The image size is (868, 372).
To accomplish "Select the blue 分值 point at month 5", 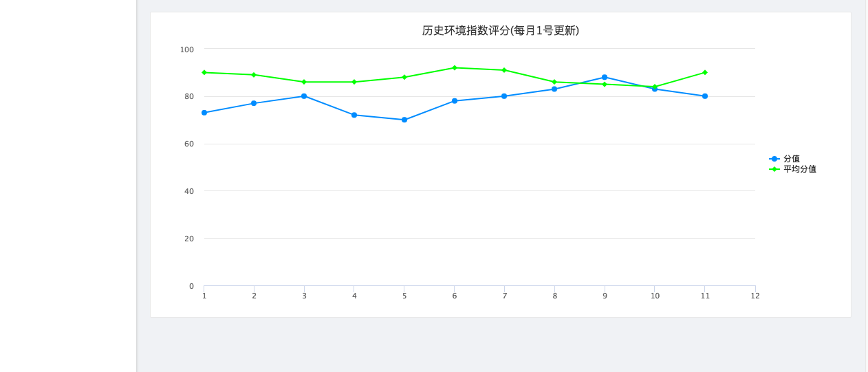I will [x=404, y=120].
